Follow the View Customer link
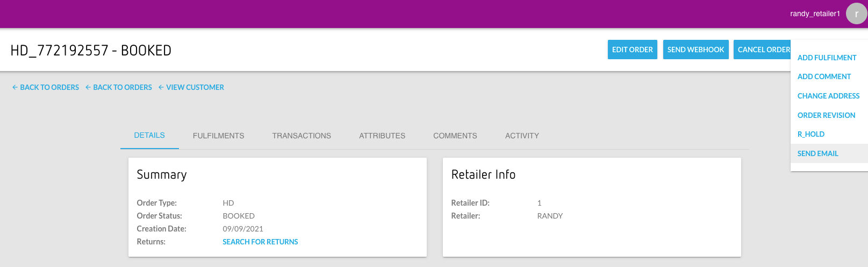 coord(191,87)
